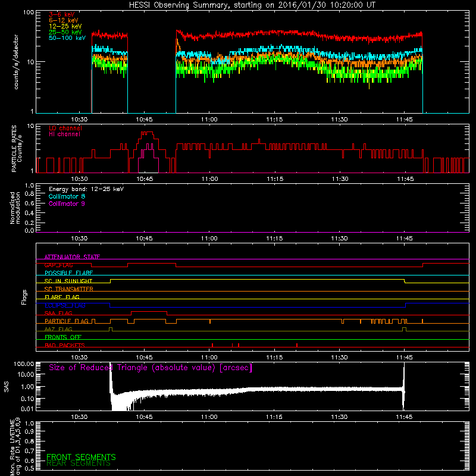Click 10:45 tick under particle rates panel

point(145,179)
